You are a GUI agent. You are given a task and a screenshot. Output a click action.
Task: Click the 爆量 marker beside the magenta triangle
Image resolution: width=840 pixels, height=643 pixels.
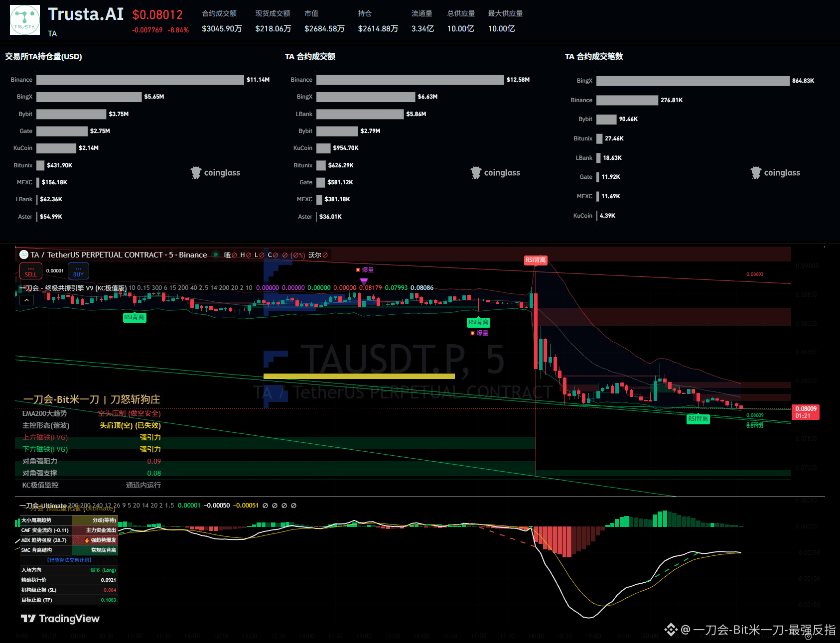point(365,270)
